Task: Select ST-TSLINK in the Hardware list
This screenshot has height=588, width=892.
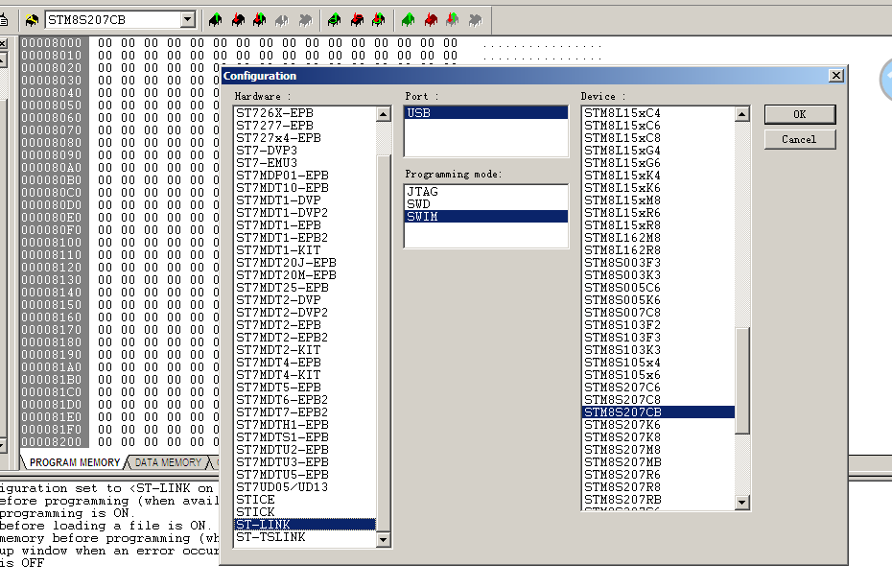Action: [x=305, y=537]
